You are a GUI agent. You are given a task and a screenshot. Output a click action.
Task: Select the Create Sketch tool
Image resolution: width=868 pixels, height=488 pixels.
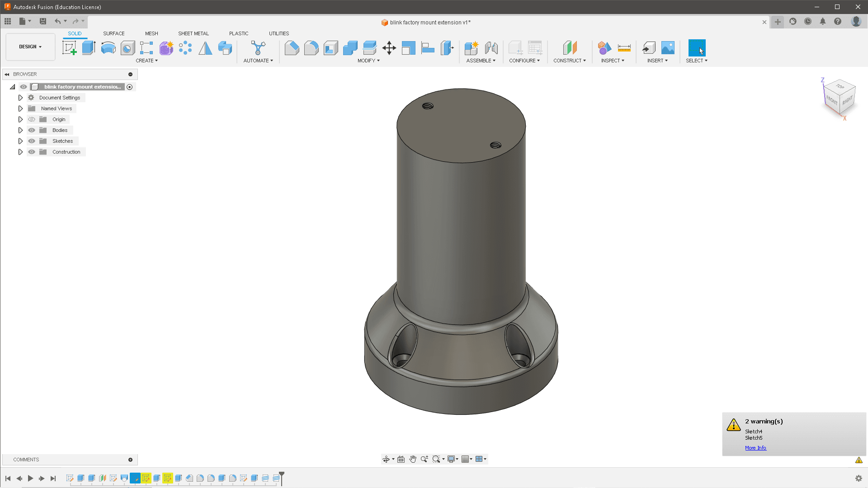click(x=69, y=47)
